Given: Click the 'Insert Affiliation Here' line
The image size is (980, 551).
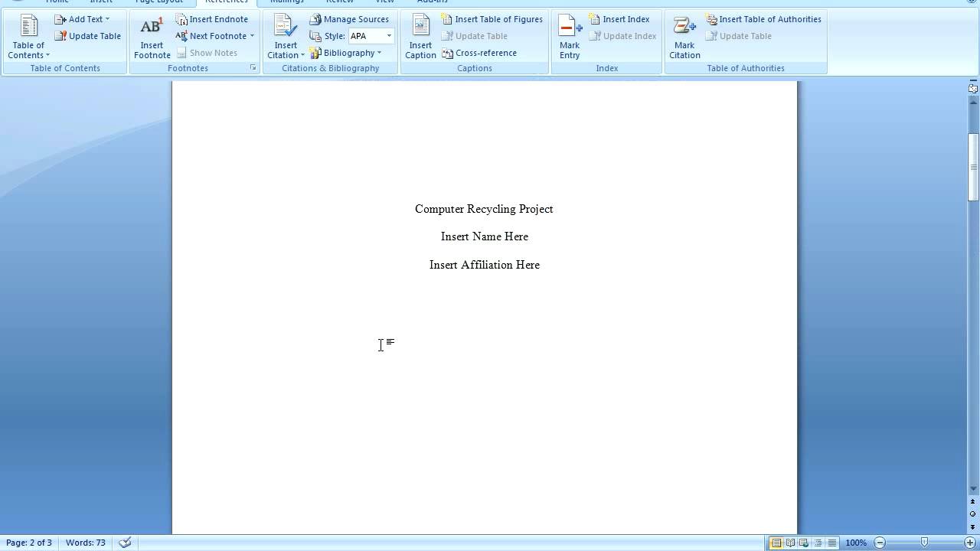Looking at the screenshot, I should tap(485, 265).
